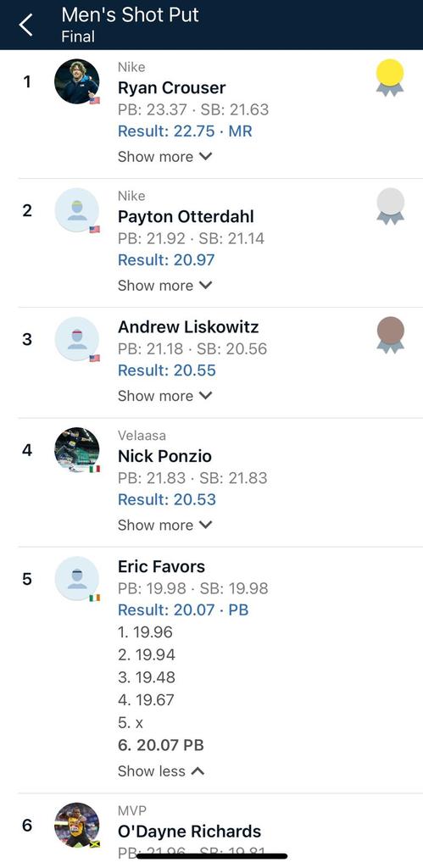Open Nick Ponzio's athlete name

[164, 456]
